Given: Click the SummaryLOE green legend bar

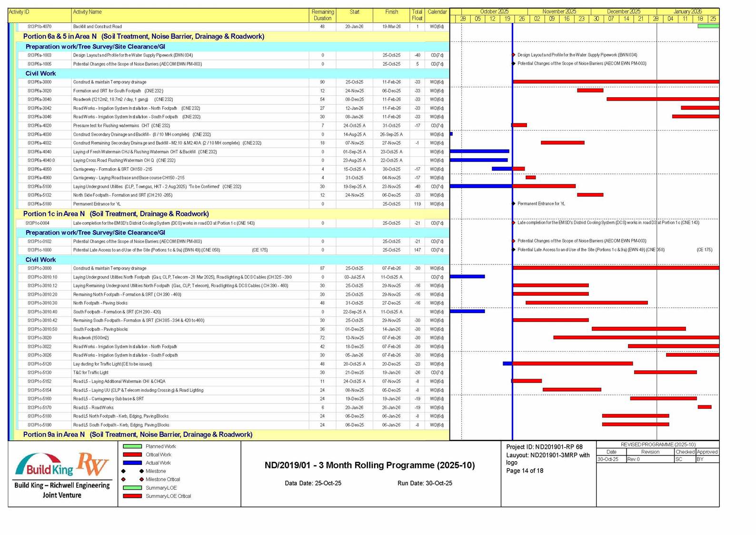Looking at the screenshot, I should point(132,488).
